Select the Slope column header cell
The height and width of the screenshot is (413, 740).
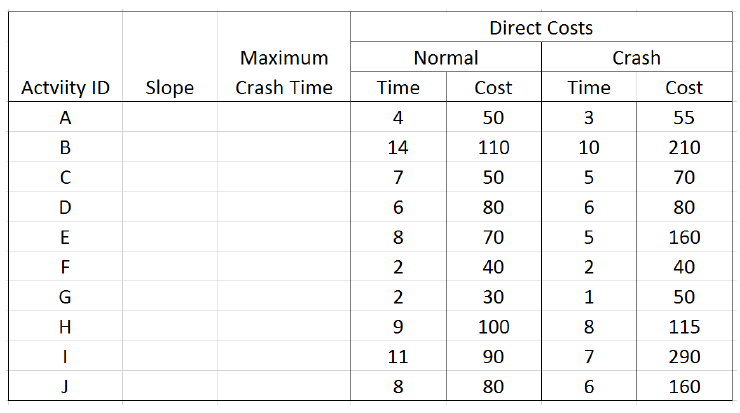point(170,88)
